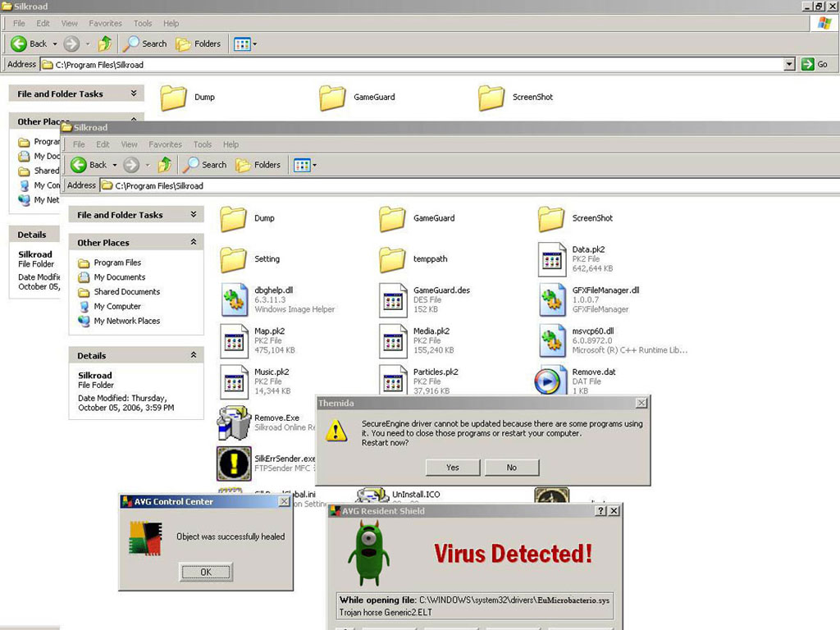Click Back arrow in rear Silkroad window

(19, 44)
